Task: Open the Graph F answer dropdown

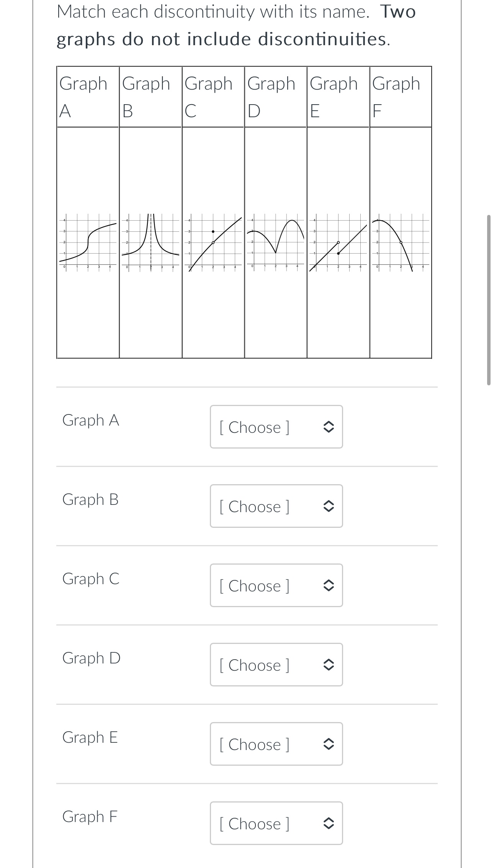Action: [276, 823]
